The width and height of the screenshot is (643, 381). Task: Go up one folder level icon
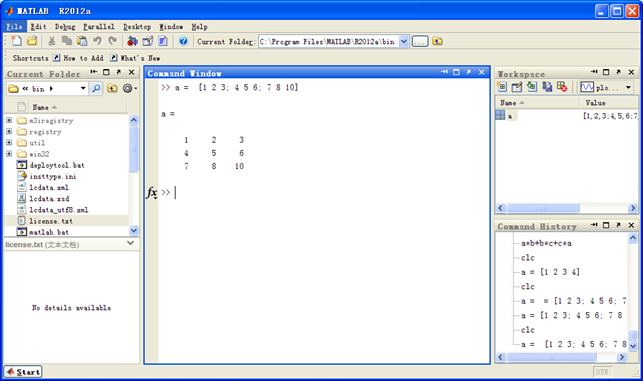[438, 41]
